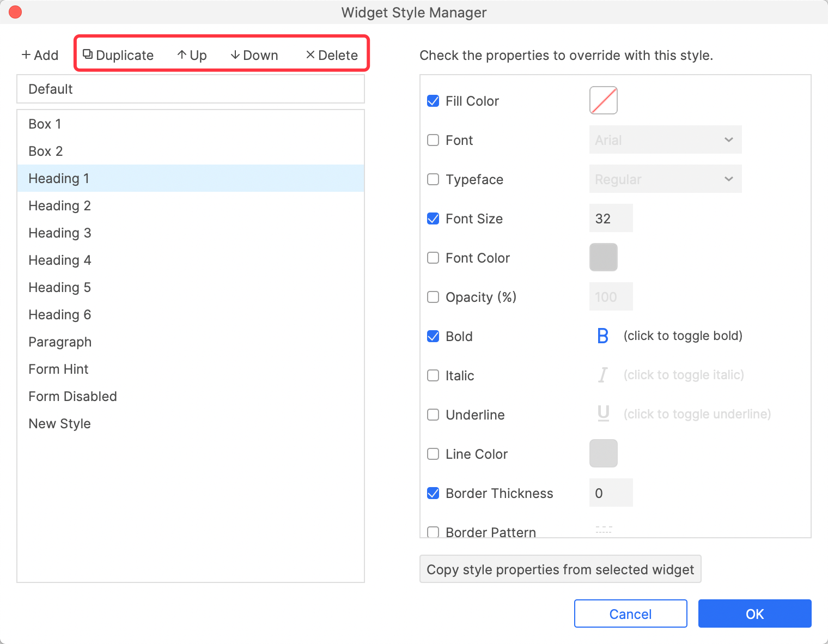Uncheck the Fill Color checkbox
Viewport: 828px width, 644px height.
click(x=433, y=101)
